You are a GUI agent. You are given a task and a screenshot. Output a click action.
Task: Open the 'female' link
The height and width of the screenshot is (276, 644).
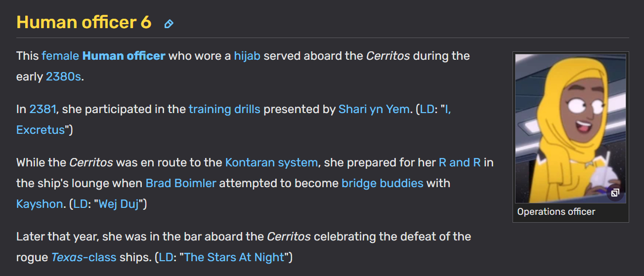click(60, 56)
